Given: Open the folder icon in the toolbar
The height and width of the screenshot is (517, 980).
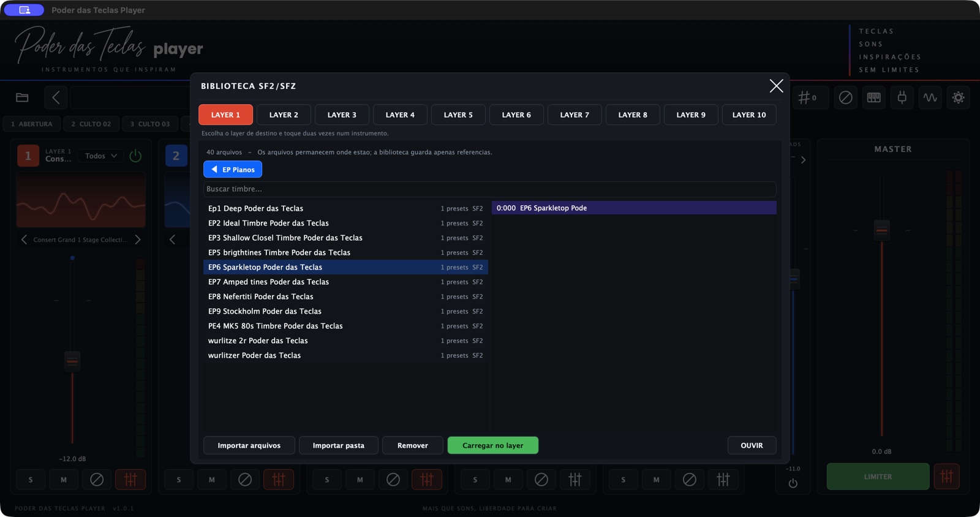Looking at the screenshot, I should click(23, 97).
